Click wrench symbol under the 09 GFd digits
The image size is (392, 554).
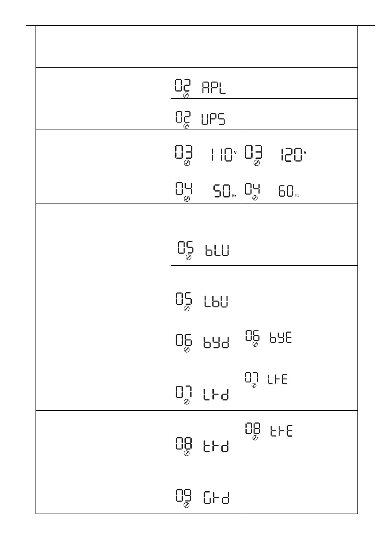(186, 505)
